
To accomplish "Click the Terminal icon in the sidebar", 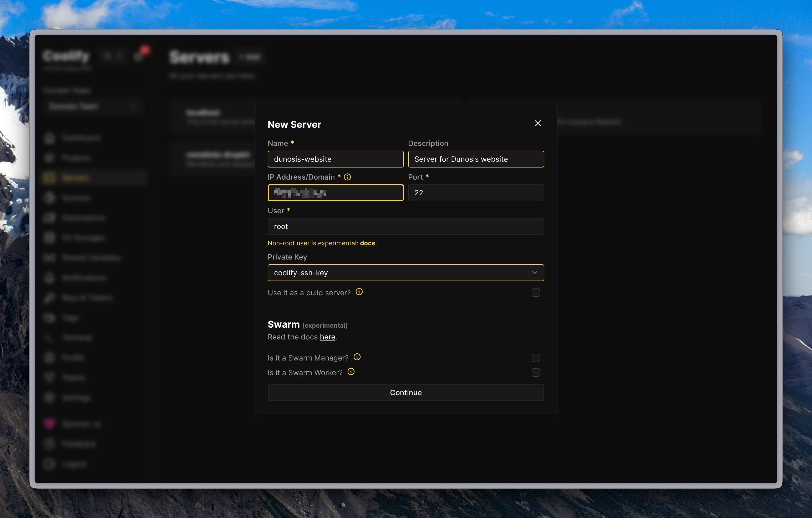I will (50, 337).
